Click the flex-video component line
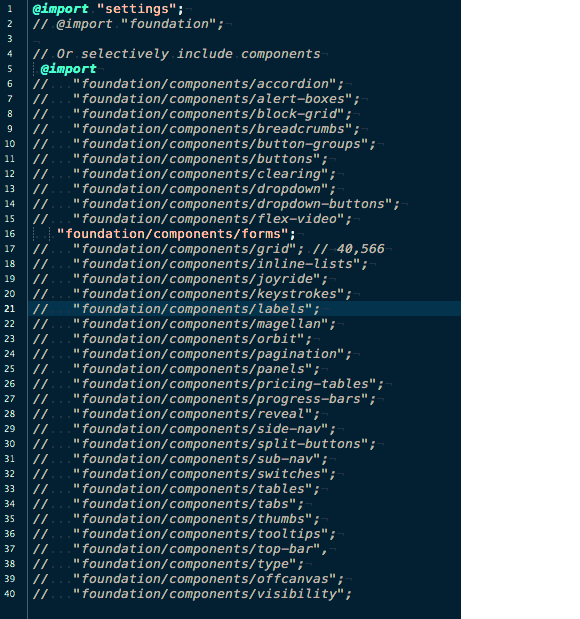Screen dimensions: 580x619 point(193,219)
